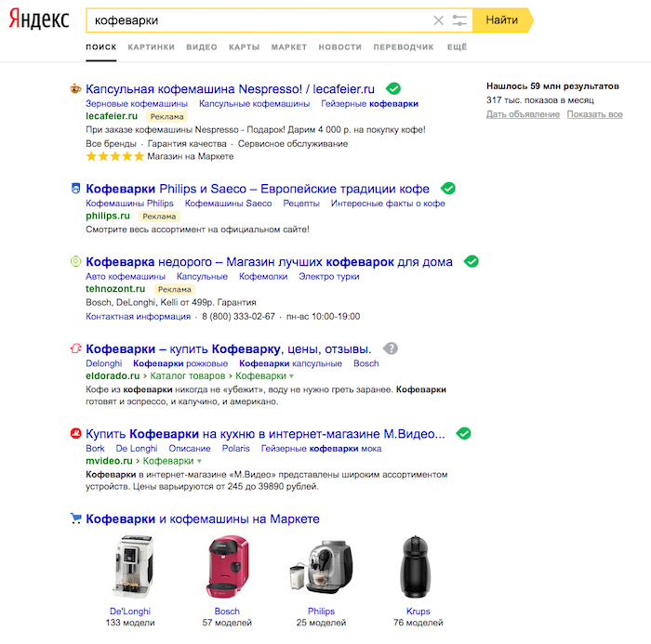Open the Krups brand link

[418, 611]
